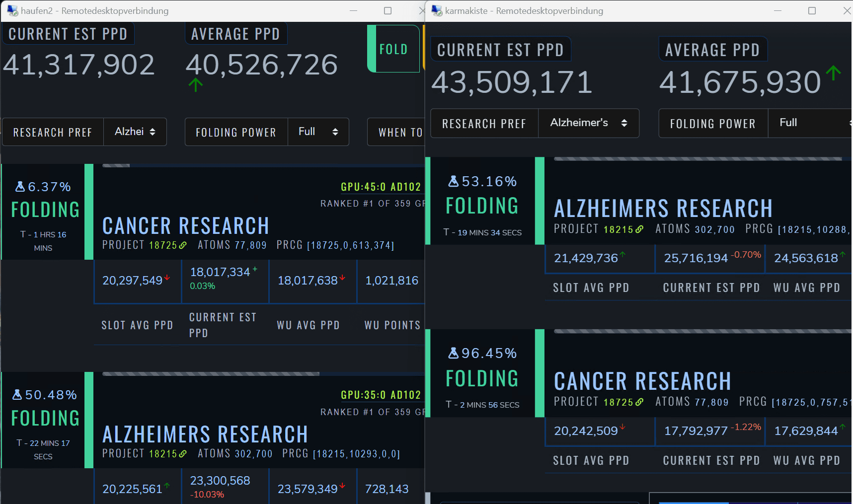Select the CANCER RESEARCH heading in karmakiste
This screenshot has width=853, height=504.
(x=642, y=381)
